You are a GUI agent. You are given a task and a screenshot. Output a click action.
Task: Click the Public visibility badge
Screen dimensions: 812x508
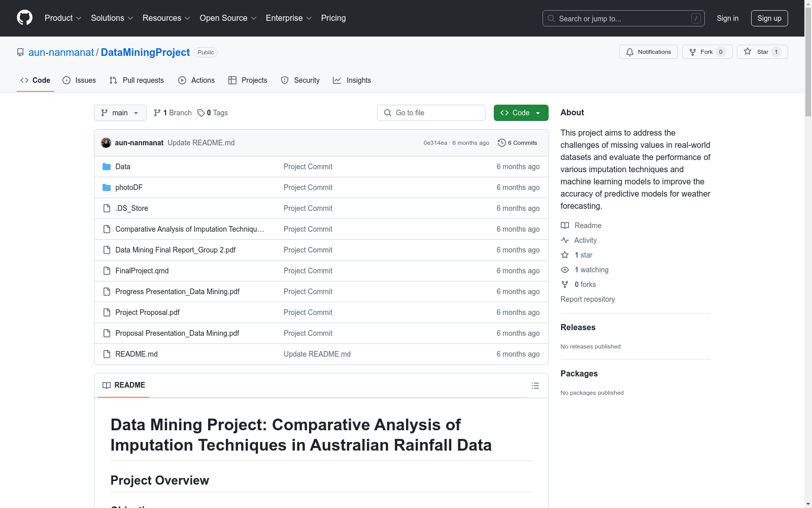point(206,52)
